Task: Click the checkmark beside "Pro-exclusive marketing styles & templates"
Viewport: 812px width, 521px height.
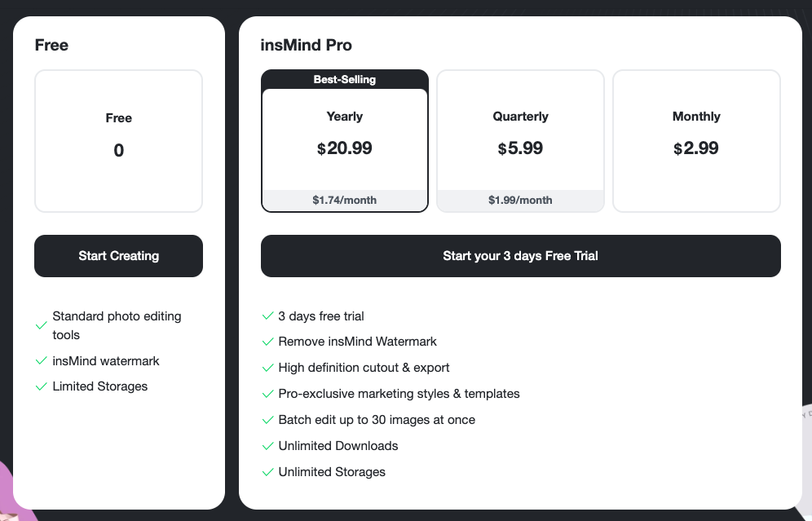Action: coord(267,394)
